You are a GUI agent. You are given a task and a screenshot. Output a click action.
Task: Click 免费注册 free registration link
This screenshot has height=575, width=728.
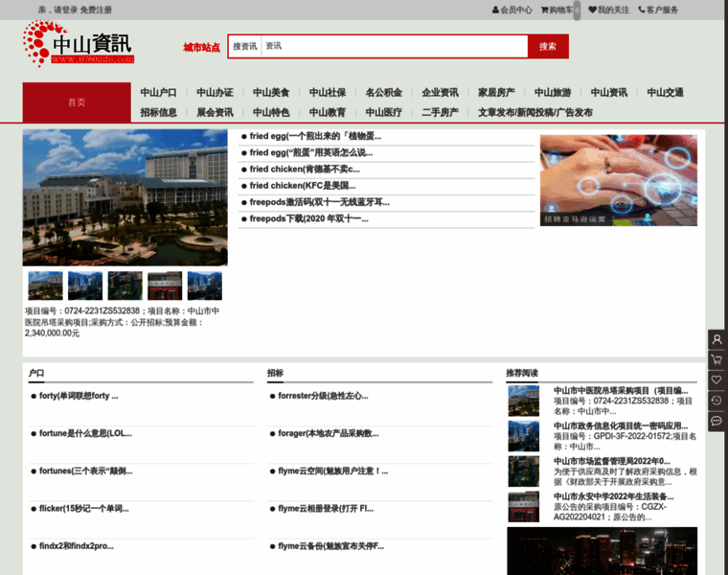(x=96, y=10)
